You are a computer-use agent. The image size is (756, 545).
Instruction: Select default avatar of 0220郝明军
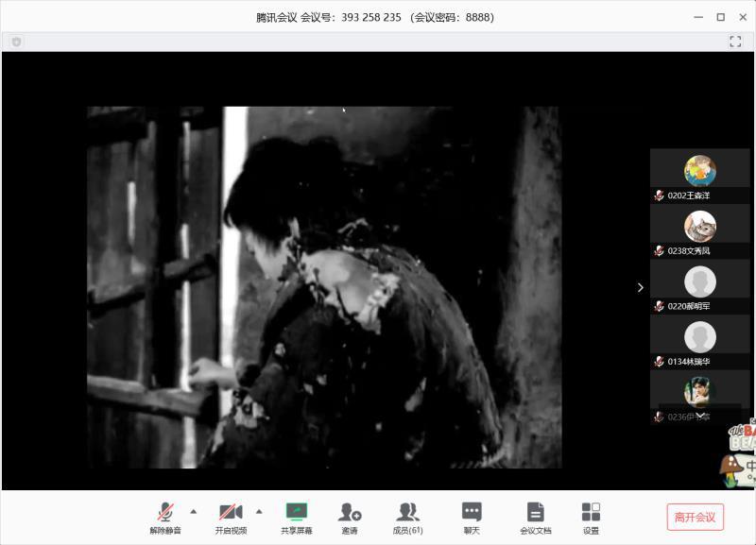coord(699,281)
